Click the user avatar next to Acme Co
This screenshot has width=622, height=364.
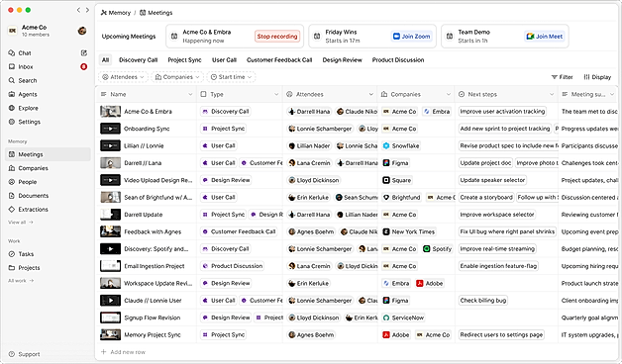tap(82, 31)
